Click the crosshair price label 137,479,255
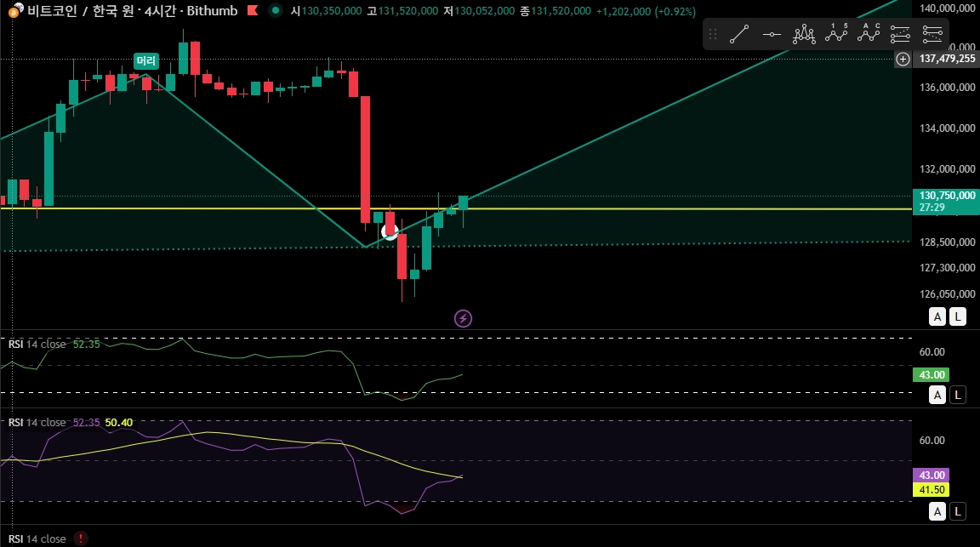 pos(948,59)
